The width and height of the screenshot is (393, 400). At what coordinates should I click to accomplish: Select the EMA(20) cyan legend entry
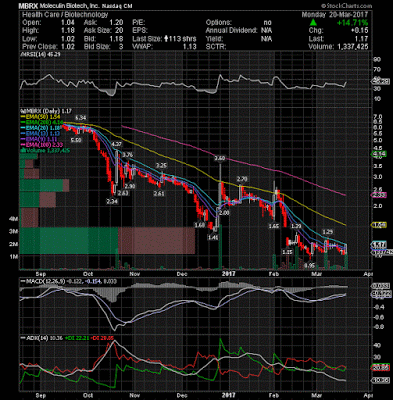click(x=39, y=128)
